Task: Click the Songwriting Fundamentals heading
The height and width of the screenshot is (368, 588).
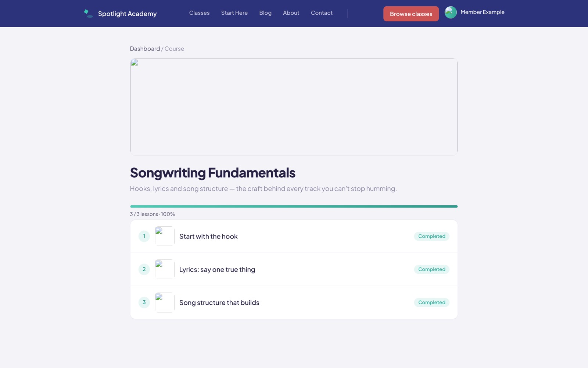Action: coord(212,173)
